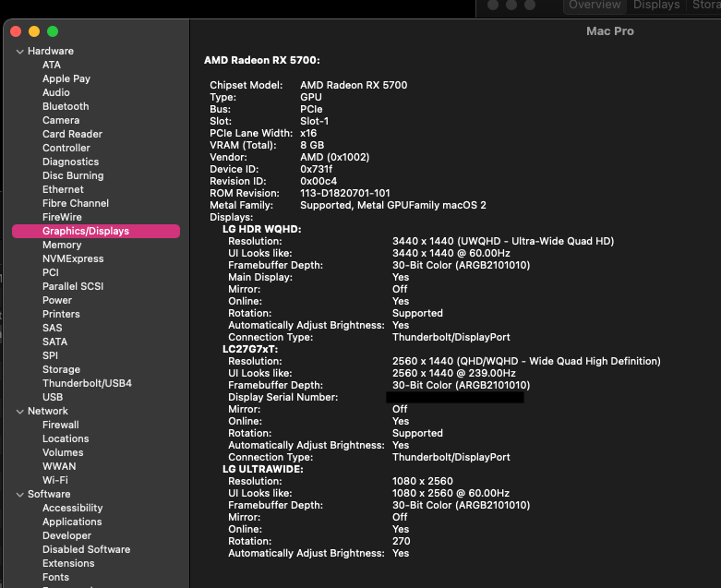This screenshot has width=721, height=588.
Task: Select USB in the sidebar
Action: (x=53, y=397)
